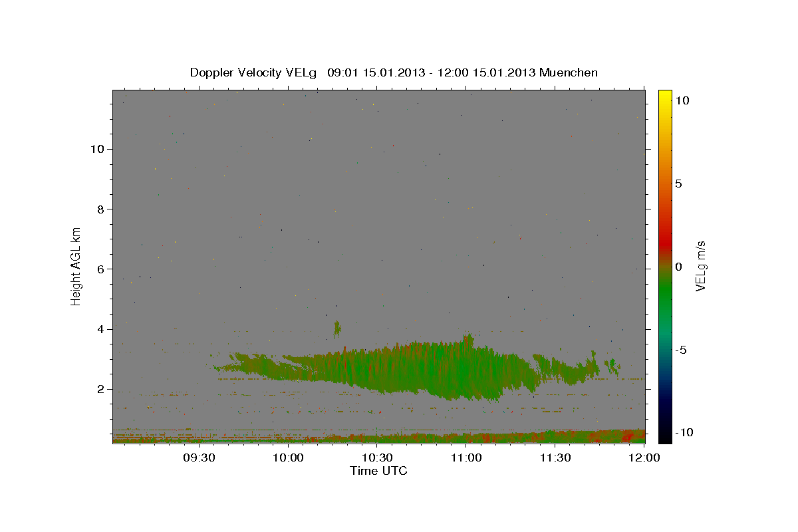Click the red patch near ground before 12:00
798x532 pixels.
(626, 436)
